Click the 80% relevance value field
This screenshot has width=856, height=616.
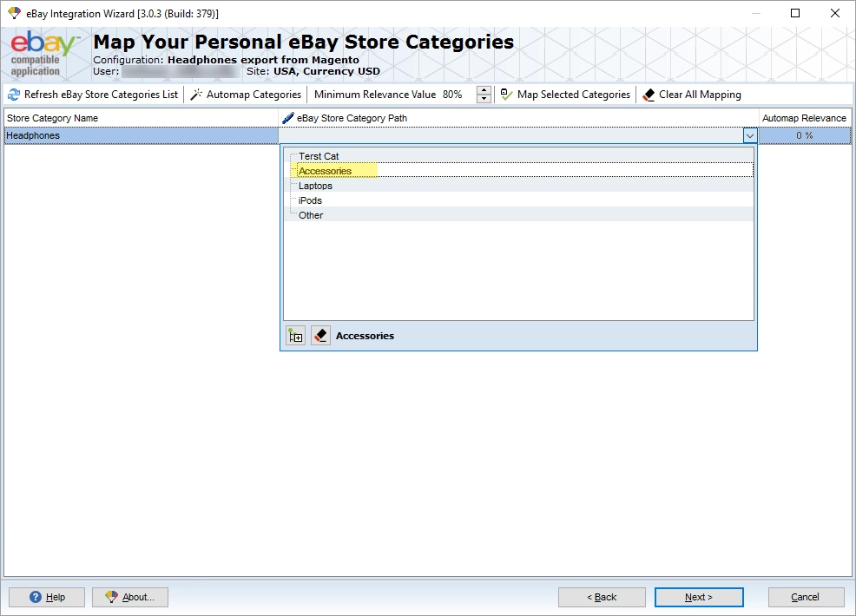[x=458, y=95]
